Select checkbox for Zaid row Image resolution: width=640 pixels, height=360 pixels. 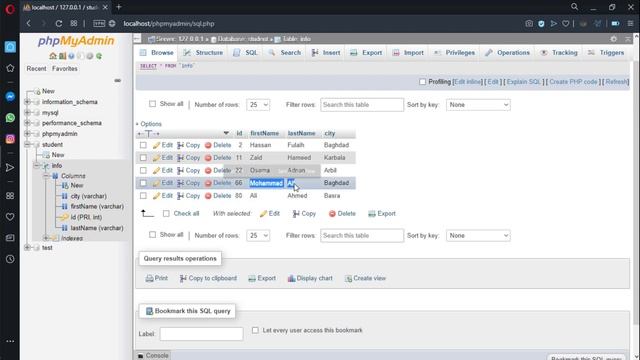click(x=143, y=158)
